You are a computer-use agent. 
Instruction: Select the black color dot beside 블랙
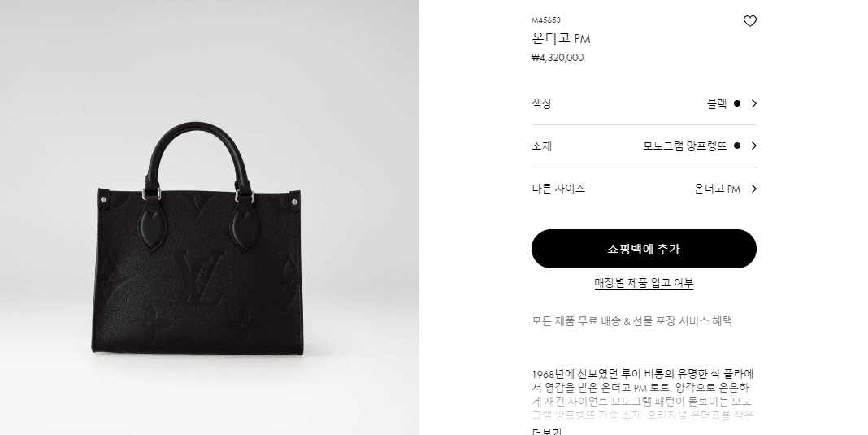pos(737,103)
